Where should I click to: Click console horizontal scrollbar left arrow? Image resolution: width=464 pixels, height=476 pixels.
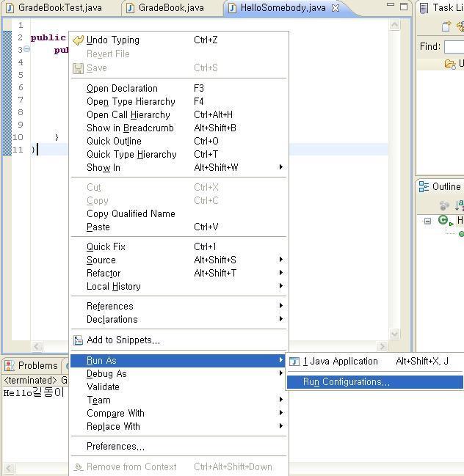coord(9,468)
